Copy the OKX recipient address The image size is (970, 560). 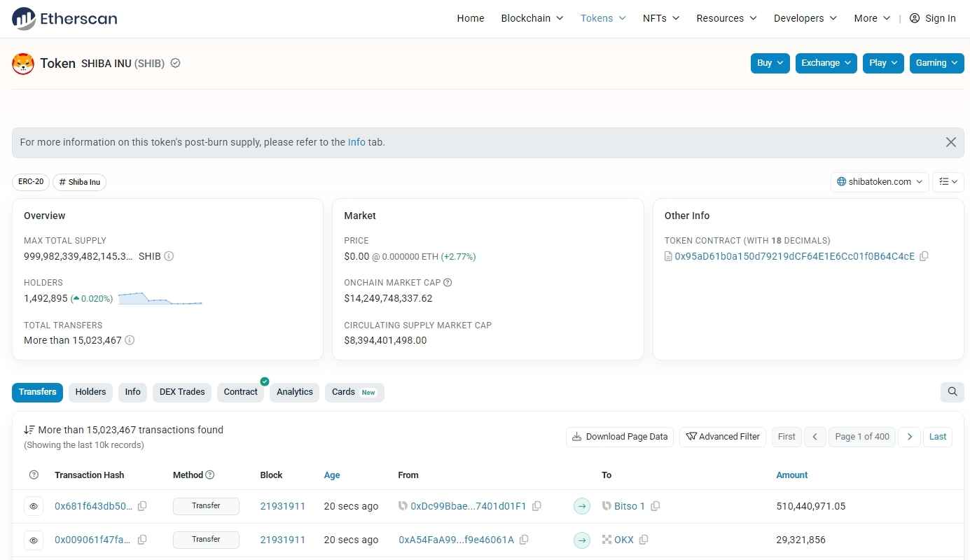point(644,540)
